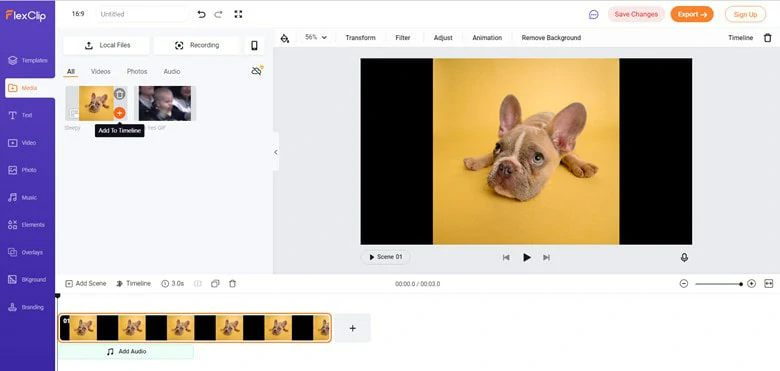The height and width of the screenshot is (371, 780).
Task: Click the Recording button
Action: [x=196, y=45]
